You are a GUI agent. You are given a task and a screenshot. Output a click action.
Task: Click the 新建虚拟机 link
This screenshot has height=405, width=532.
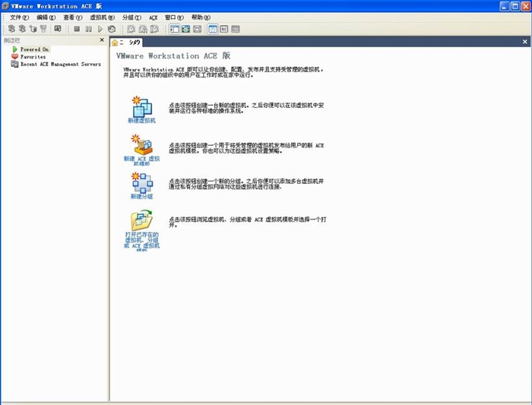(141, 120)
